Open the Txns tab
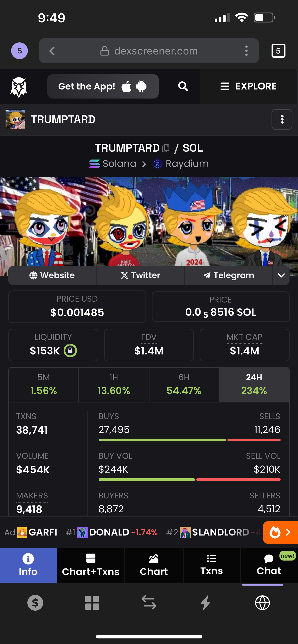 pos(211,565)
